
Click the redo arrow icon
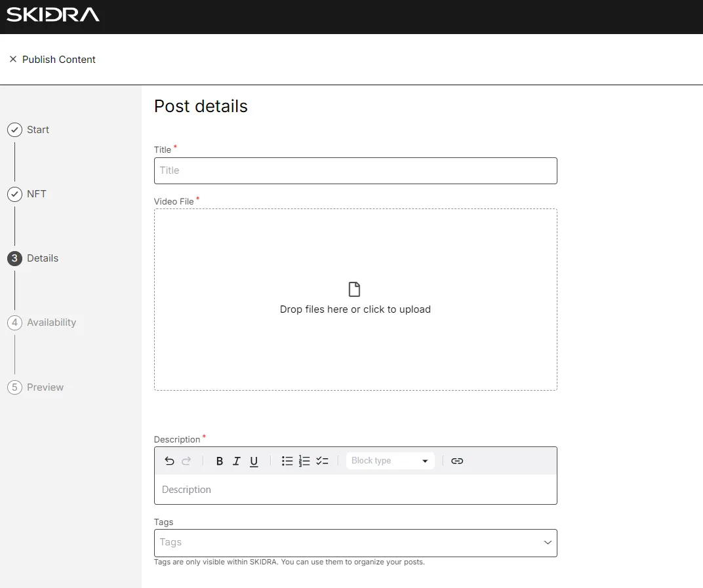pos(186,461)
